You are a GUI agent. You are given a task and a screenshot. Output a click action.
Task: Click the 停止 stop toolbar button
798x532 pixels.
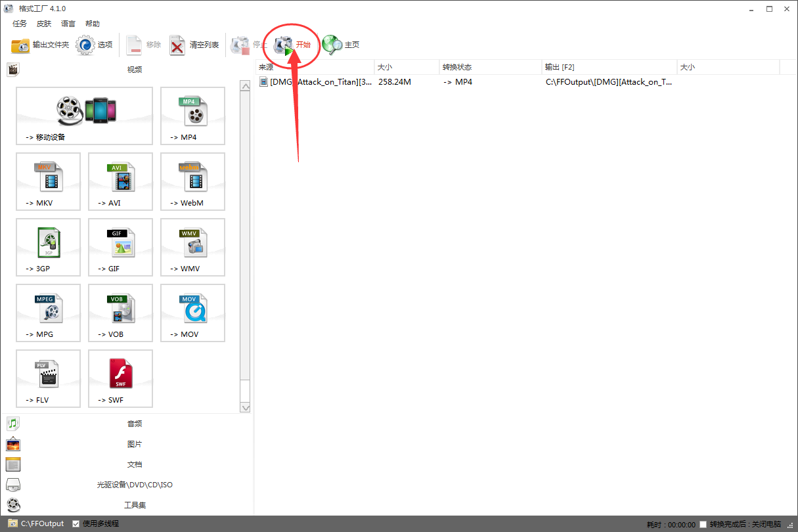248,45
